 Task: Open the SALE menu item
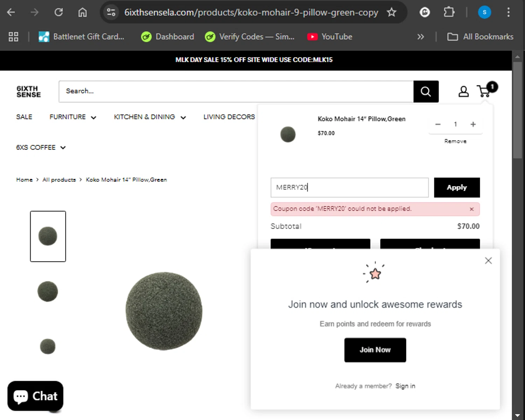click(x=24, y=117)
